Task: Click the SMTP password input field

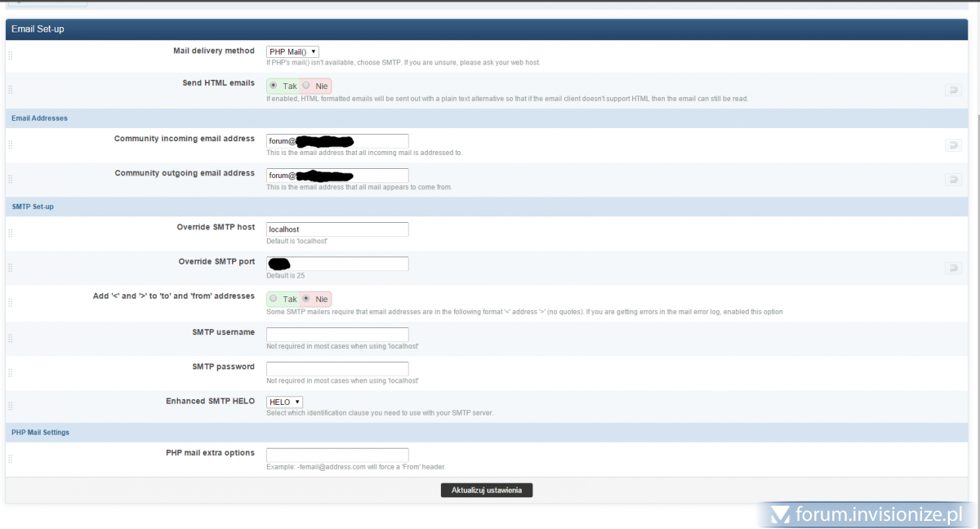Action: [337, 368]
